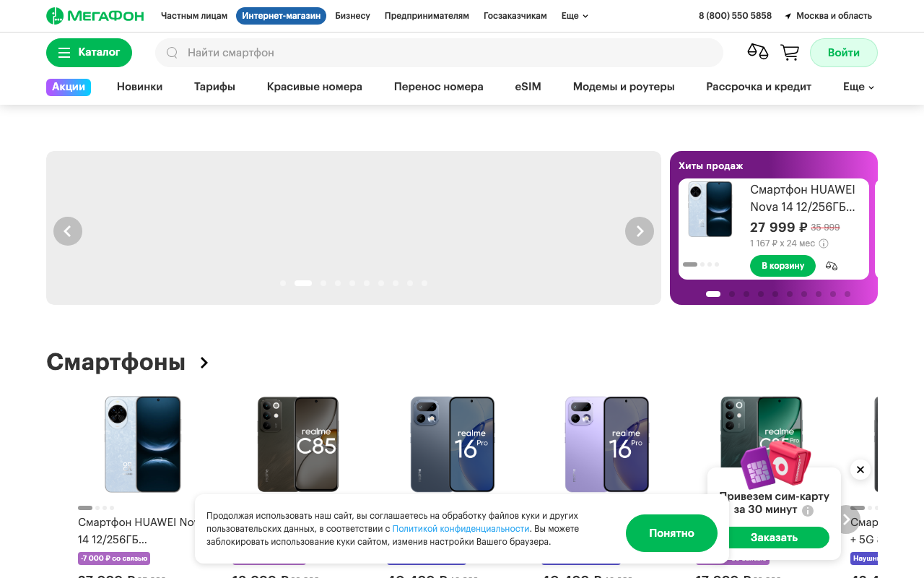Select Тарифы in the navigation

[x=214, y=86]
